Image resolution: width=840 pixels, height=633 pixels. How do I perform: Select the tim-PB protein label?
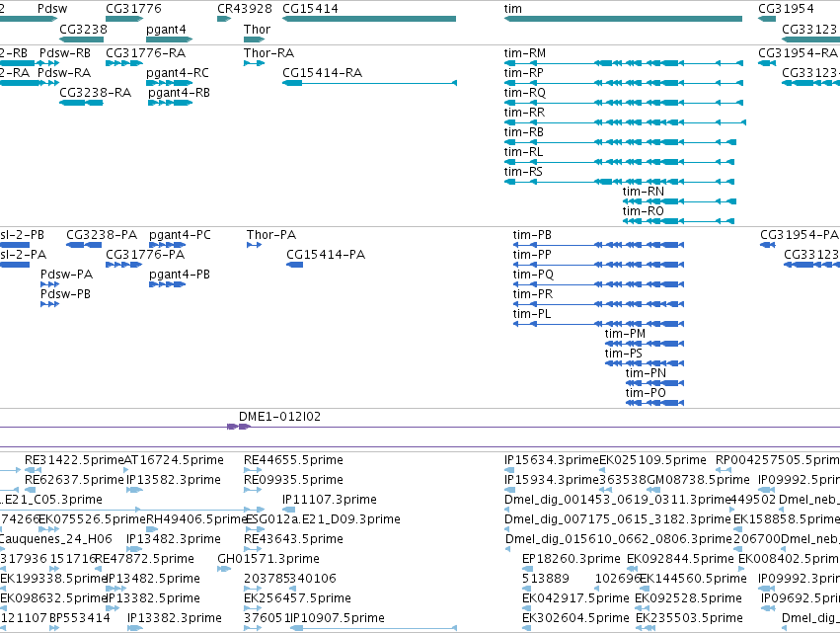pyautogui.click(x=532, y=235)
